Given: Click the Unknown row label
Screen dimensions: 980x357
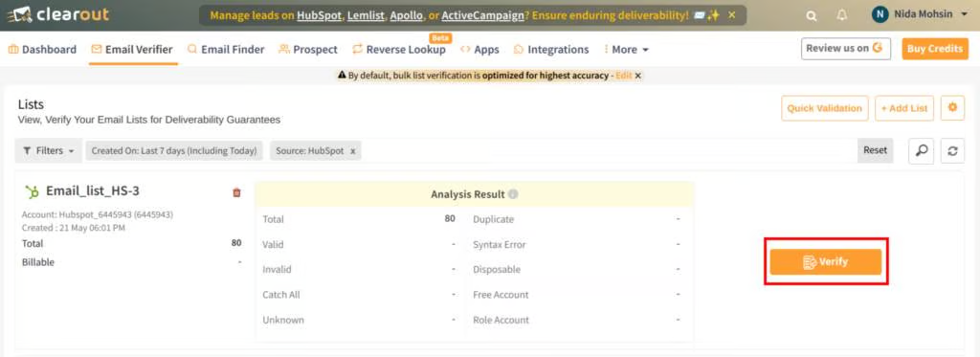Looking at the screenshot, I should tap(283, 320).
